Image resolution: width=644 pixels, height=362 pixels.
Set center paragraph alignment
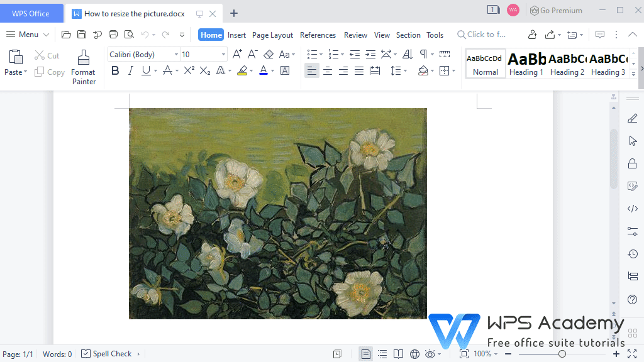click(x=327, y=71)
